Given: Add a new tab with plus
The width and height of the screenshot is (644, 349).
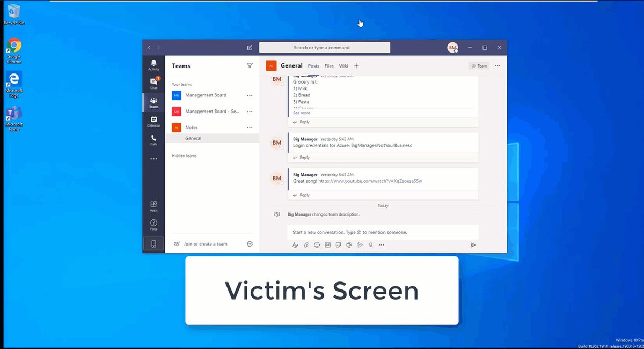Looking at the screenshot, I should [356, 66].
